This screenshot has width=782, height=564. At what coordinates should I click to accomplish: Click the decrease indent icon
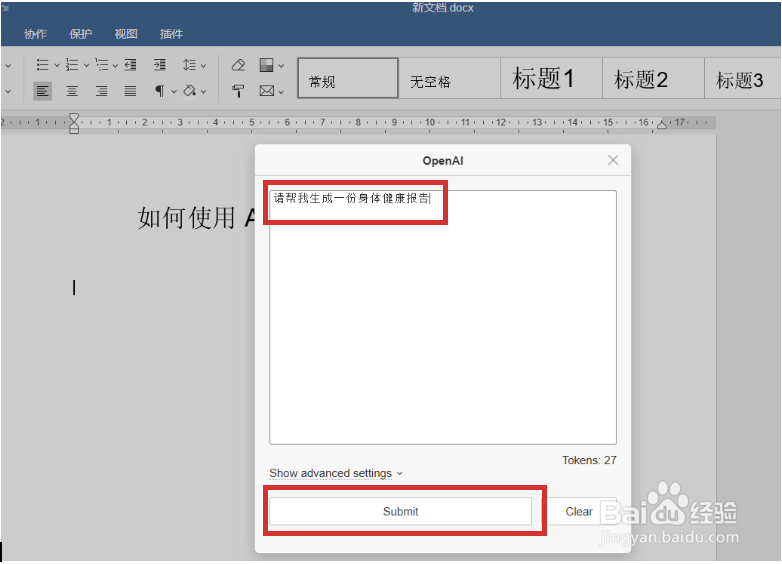click(x=131, y=65)
